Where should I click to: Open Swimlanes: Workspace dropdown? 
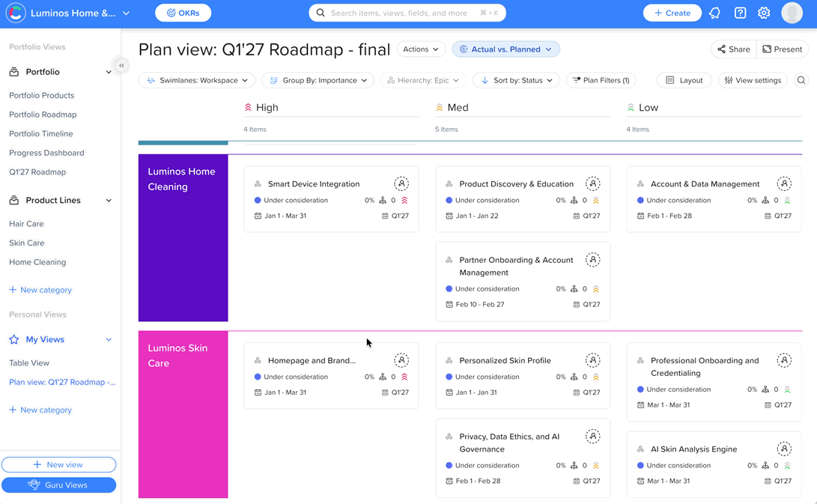tap(196, 80)
